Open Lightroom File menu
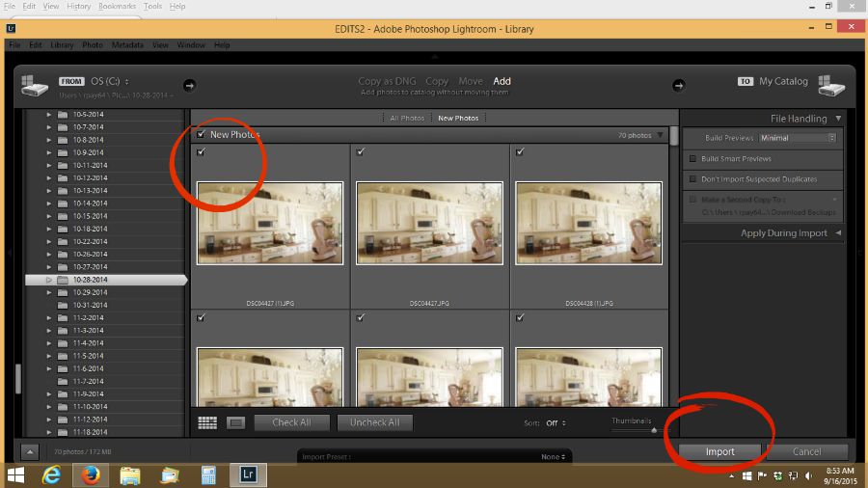This screenshot has height=488, width=868. coord(14,44)
